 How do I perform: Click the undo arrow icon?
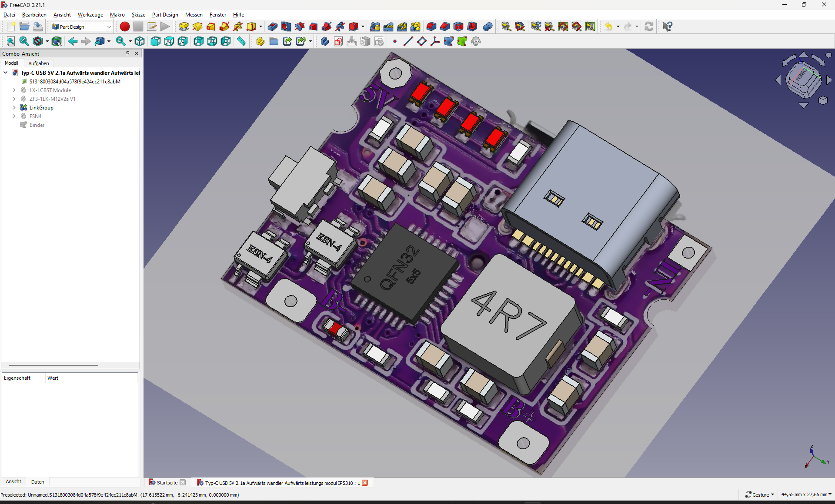609,27
